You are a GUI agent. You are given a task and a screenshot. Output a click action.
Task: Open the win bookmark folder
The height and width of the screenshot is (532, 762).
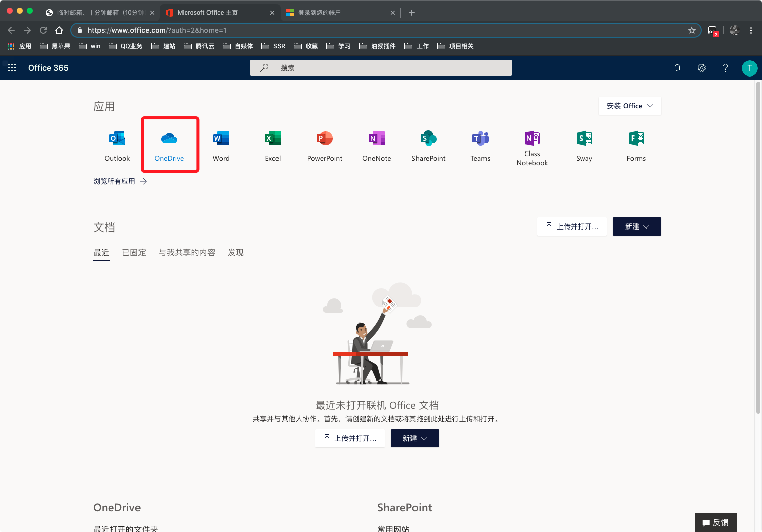click(x=89, y=46)
